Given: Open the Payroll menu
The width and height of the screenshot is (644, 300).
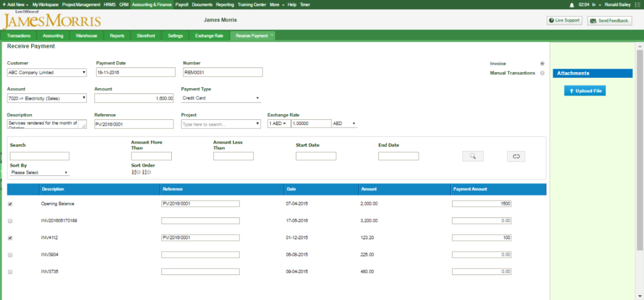Looking at the screenshot, I should pyautogui.click(x=182, y=5).
